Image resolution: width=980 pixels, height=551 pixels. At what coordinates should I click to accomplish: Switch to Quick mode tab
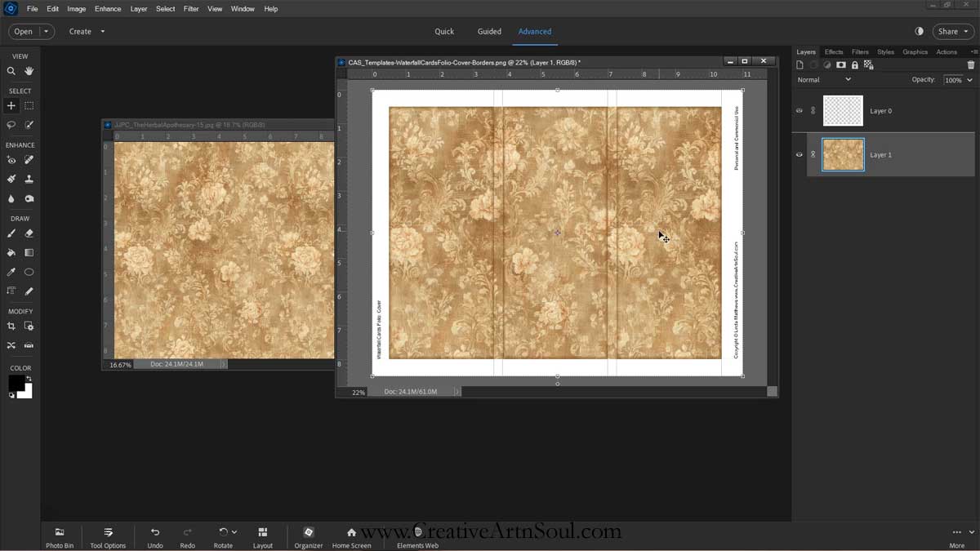click(x=444, y=31)
